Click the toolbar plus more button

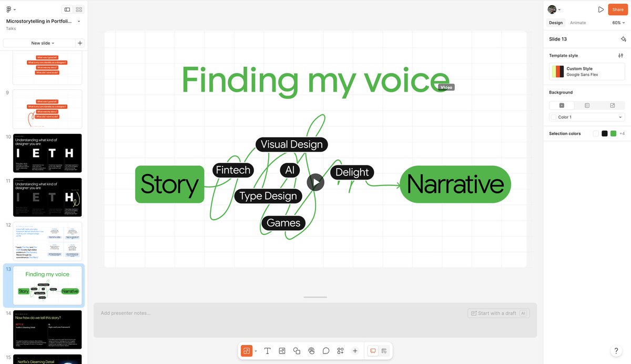pos(355,351)
